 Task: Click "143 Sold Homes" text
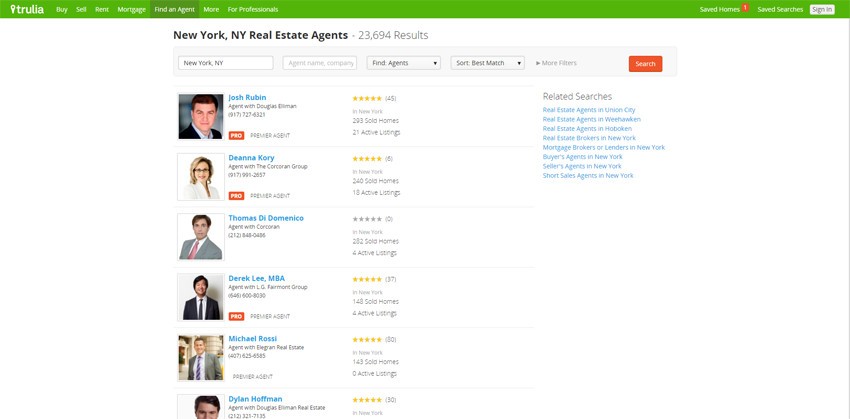tap(375, 362)
